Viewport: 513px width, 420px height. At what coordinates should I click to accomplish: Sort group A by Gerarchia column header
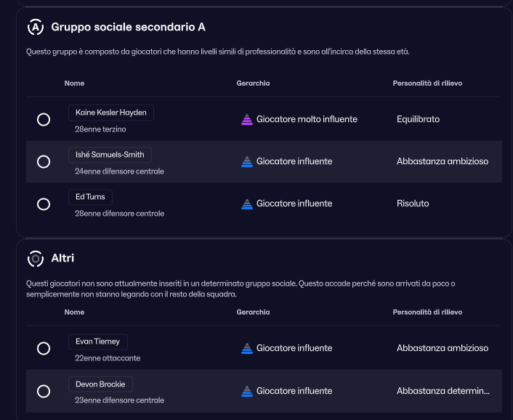[x=253, y=84]
